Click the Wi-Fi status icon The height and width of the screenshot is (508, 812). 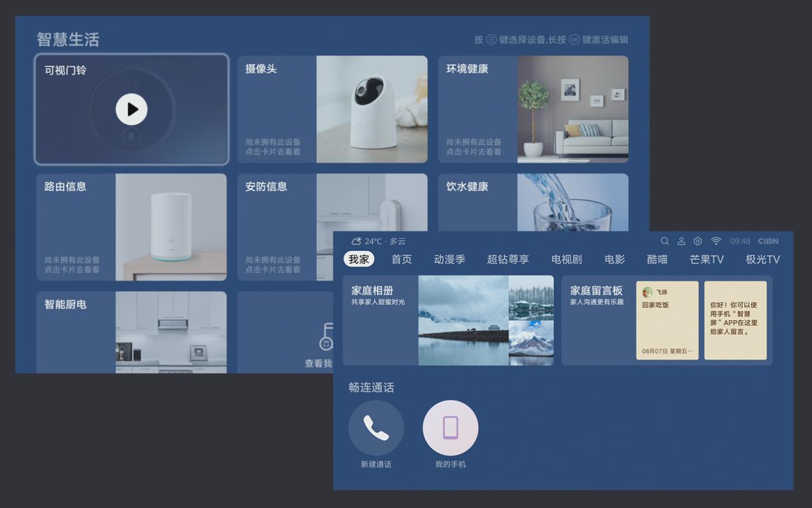pos(716,241)
